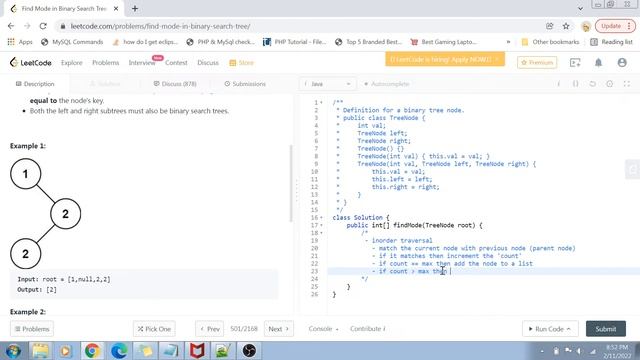Click the LeetCode logo

pyautogui.click(x=31, y=63)
